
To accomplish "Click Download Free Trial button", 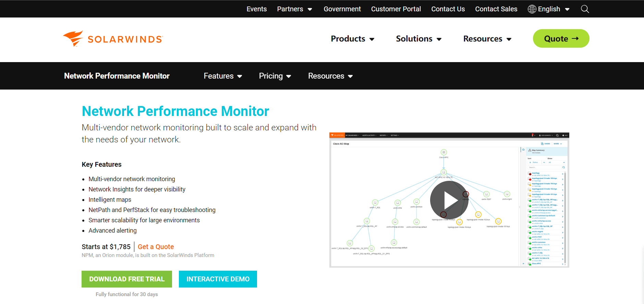I will point(127,279).
